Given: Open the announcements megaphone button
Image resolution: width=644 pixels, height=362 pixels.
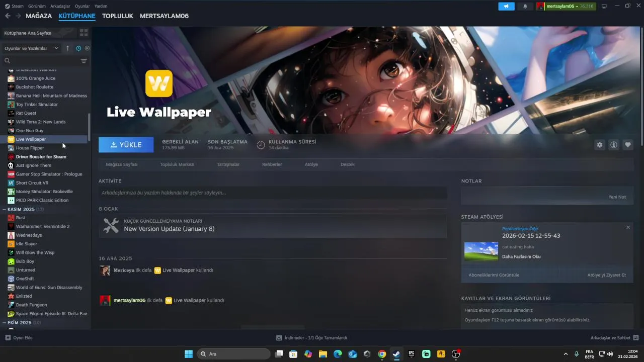Looking at the screenshot, I should 507,6.
